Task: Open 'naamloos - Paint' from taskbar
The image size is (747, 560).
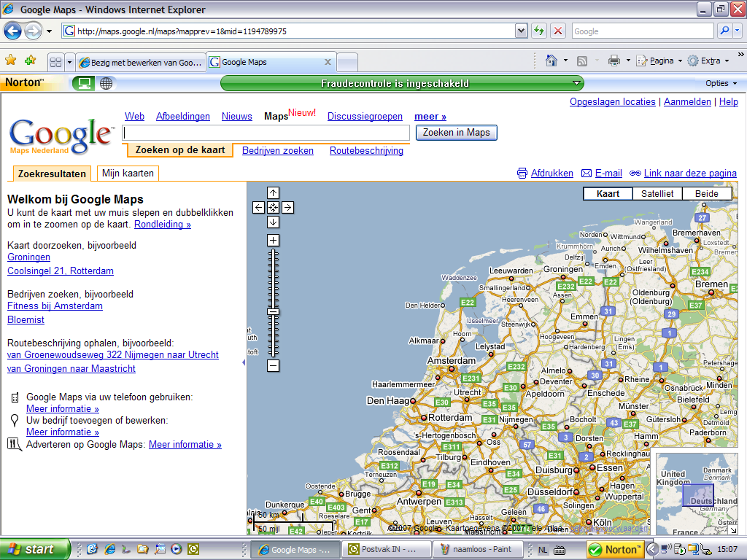Action: [477, 550]
